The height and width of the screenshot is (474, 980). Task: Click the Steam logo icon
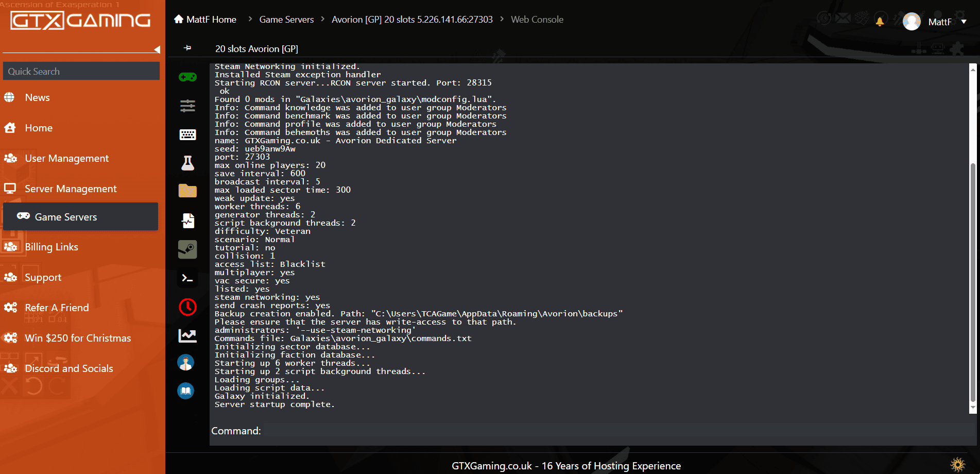click(x=187, y=249)
